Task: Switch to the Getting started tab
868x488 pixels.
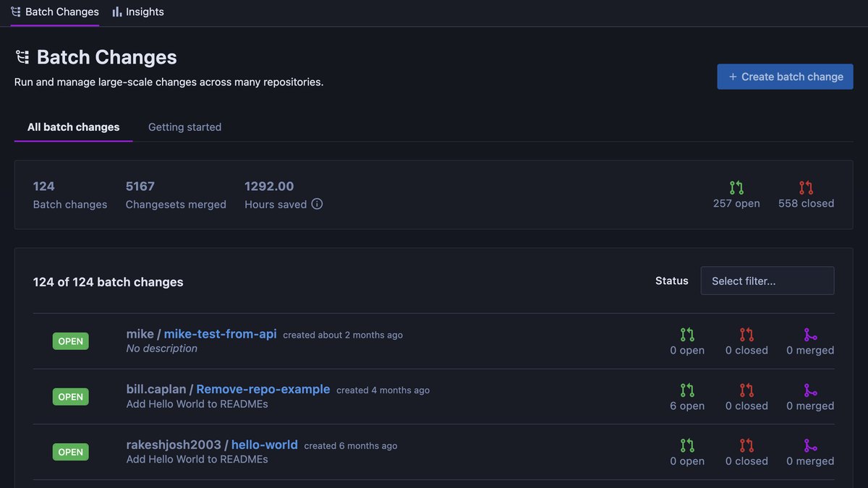Action: click(184, 127)
